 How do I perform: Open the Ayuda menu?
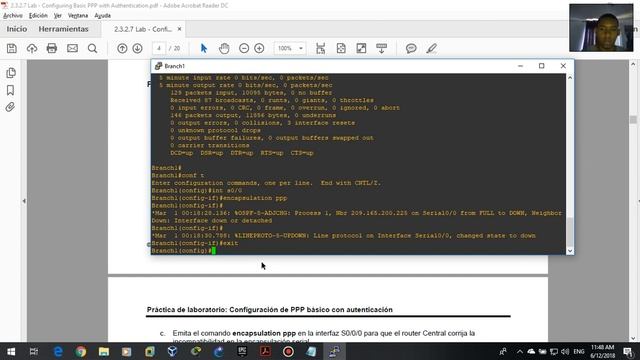[102, 16]
